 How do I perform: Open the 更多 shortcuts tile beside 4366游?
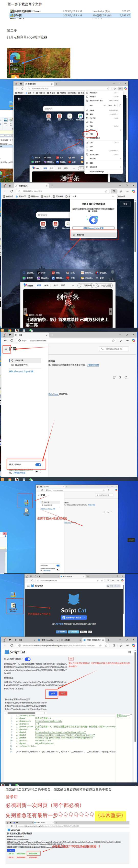(x=100, y=278)
